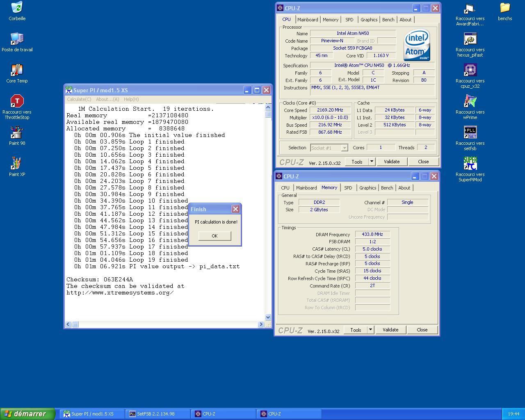Select the AwardFabri shortcut icon on desktop
This screenshot has width=525, height=420.
(x=470, y=8)
